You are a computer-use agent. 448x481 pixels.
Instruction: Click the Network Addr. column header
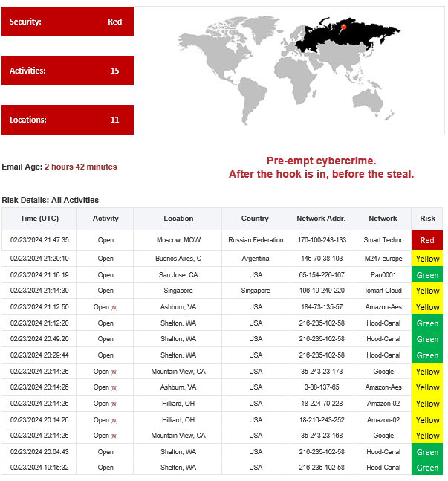point(321,219)
